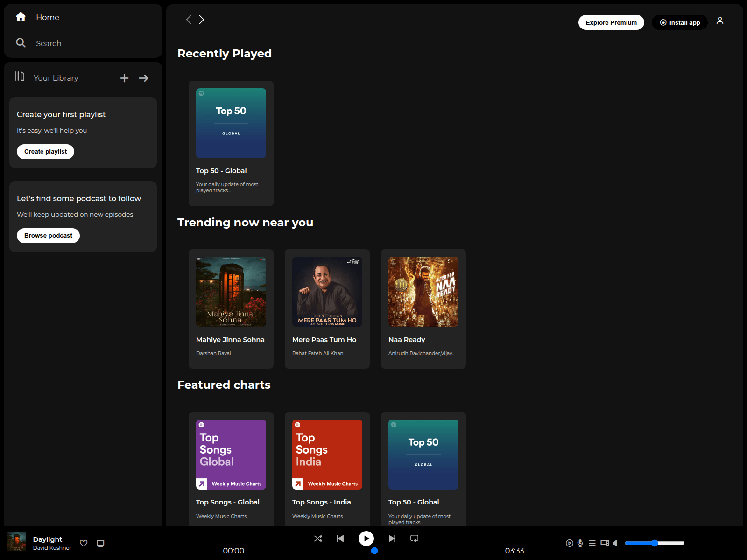
Task: Toggle shuffle playback
Action: pyautogui.click(x=318, y=539)
